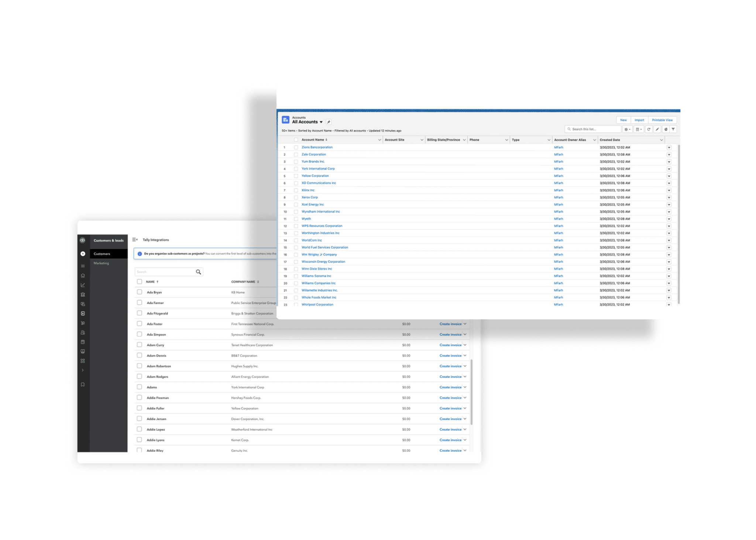Open row actions dropdown for Yellow Corporation
The height and width of the screenshot is (540, 756).
pos(669,176)
